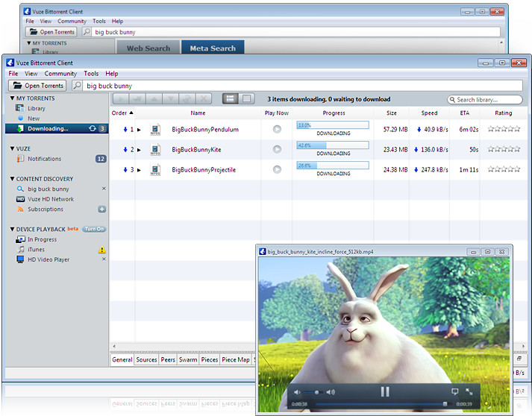Image resolution: width=532 pixels, height=416 pixels.
Task: Play BigBuckBunnyProjectile now
Action: click(x=278, y=169)
